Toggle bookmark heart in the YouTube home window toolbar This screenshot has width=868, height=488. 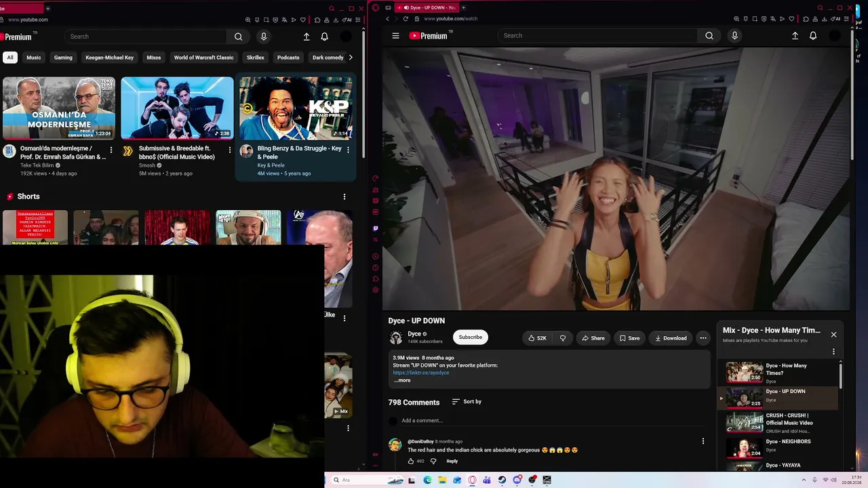pos(302,20)
